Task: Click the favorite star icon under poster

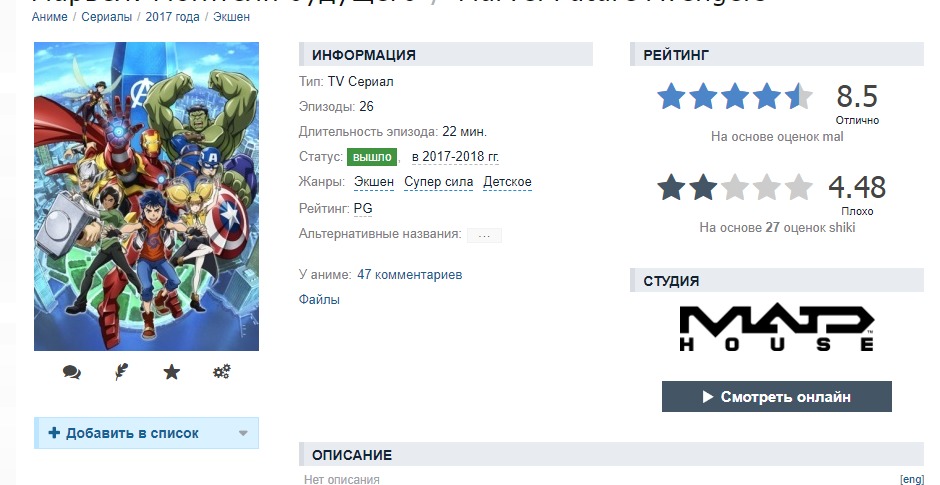Action: click(x=171, y=372)
